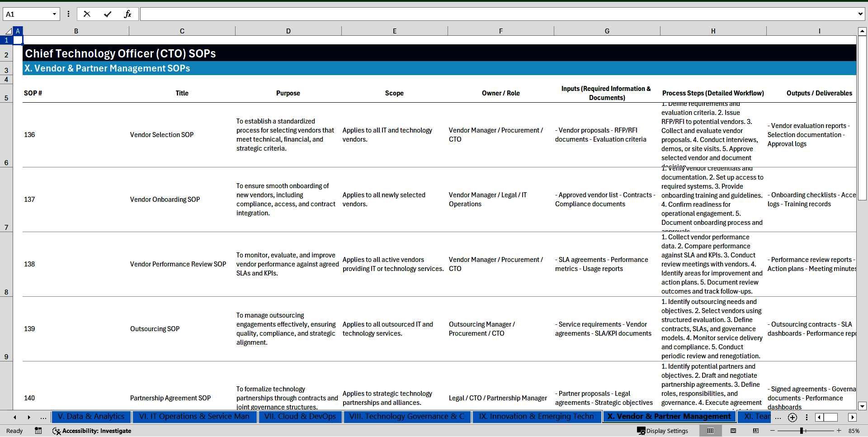
Task: Click the zoom in plus button
Action: [839, 431]
